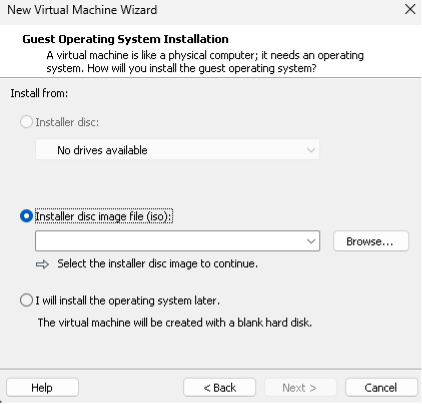The image size is (422, 404).
Task: Open the Browse file dialog
Action: tap(371, 241)
